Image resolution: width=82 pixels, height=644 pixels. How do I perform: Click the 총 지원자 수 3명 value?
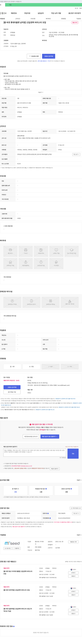pos(15,492)
